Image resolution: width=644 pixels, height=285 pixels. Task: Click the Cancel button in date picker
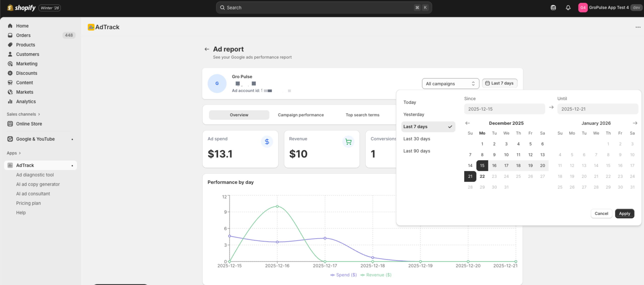click(601, 214)
